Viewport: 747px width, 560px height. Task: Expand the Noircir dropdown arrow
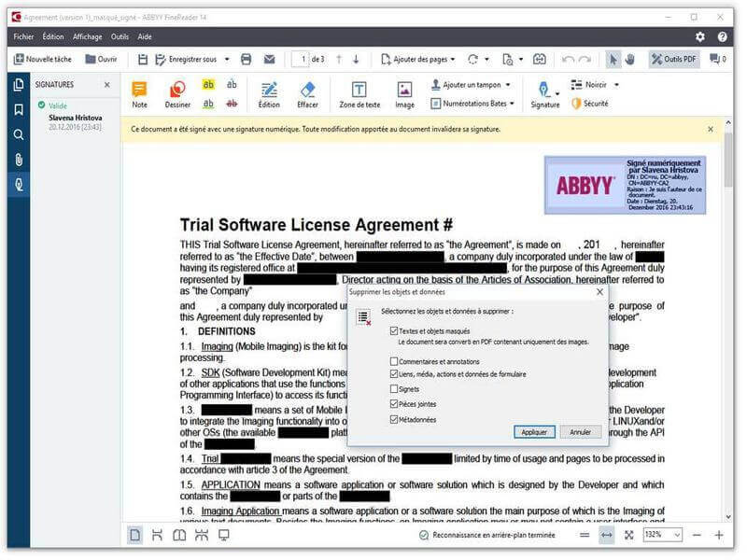616,85
